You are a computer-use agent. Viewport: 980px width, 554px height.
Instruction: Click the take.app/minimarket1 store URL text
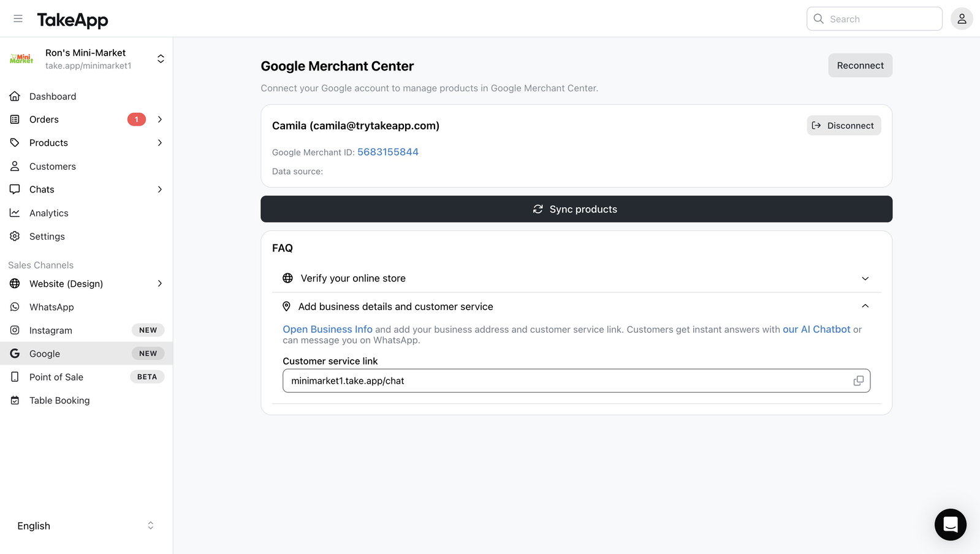(x=88, y=66)
